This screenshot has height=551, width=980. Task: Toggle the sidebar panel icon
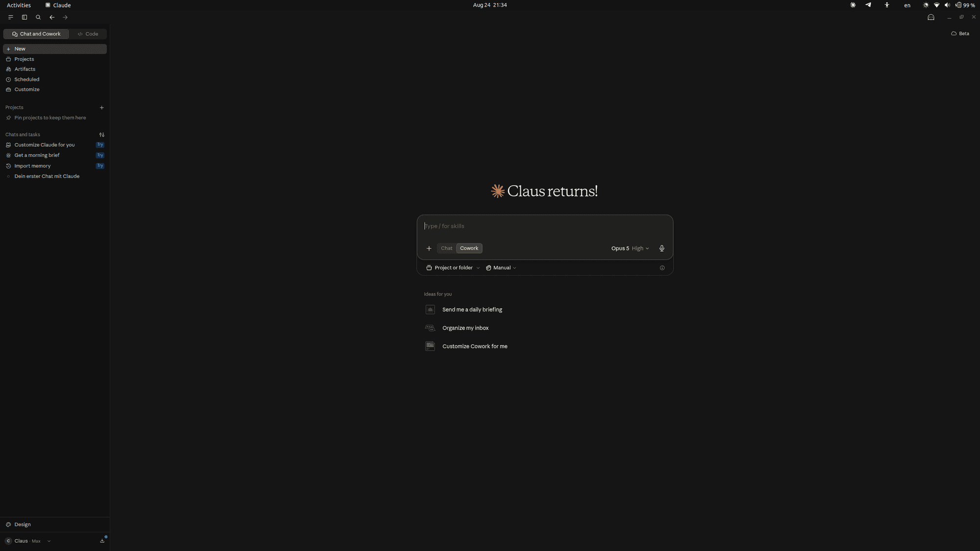tap(24, 17)
